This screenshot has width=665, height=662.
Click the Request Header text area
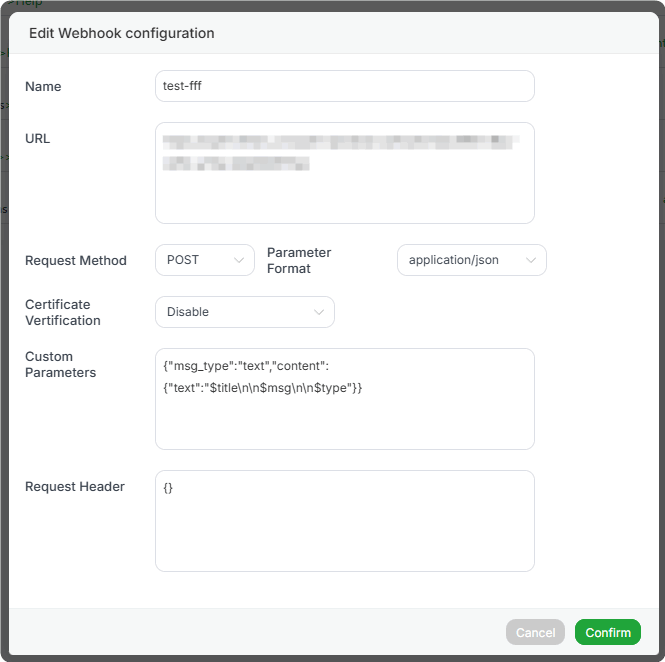click(344, 521)
